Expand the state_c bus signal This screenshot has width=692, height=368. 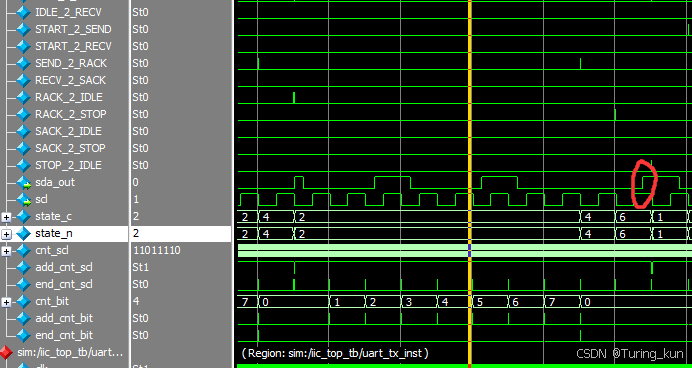6,217
